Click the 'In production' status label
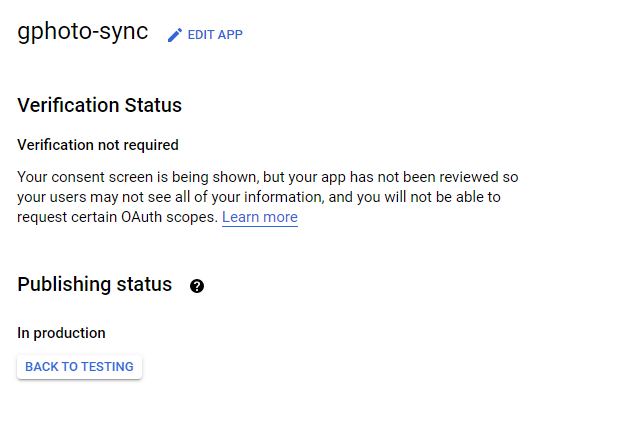This screenshot has width=623, height=426. 62,333
